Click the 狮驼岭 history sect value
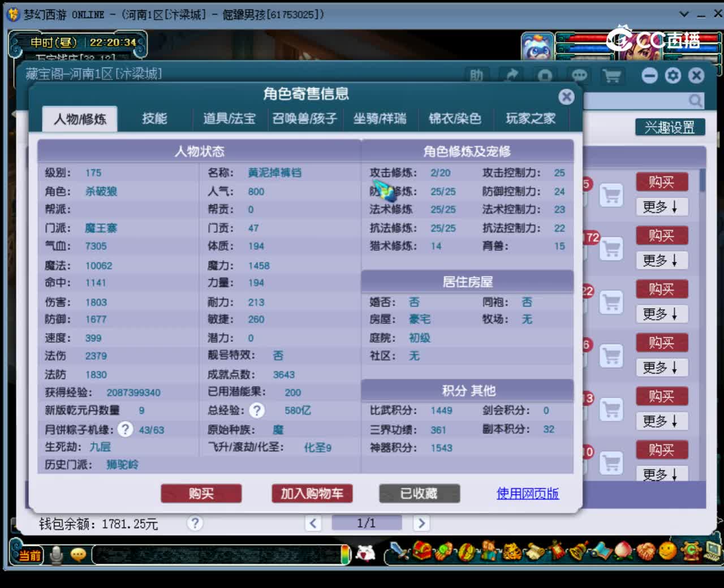Screen dimensions: 724x588 click(x=122, y=464)
